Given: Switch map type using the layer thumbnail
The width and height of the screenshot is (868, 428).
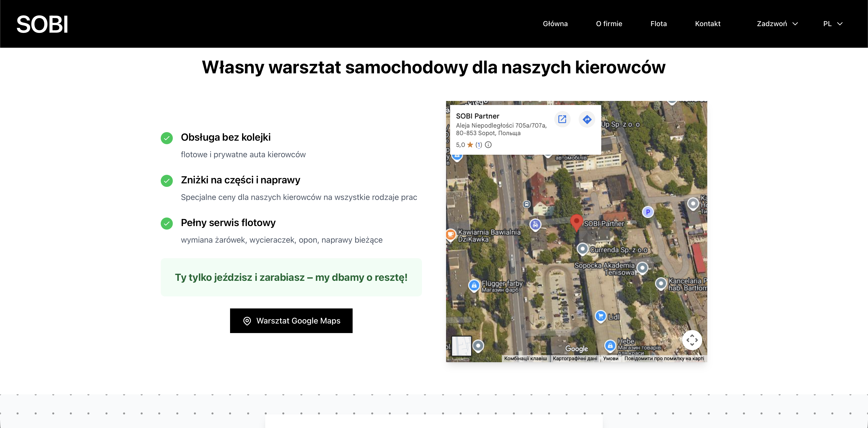Looking at the screenshot, I should click(461, 346).
